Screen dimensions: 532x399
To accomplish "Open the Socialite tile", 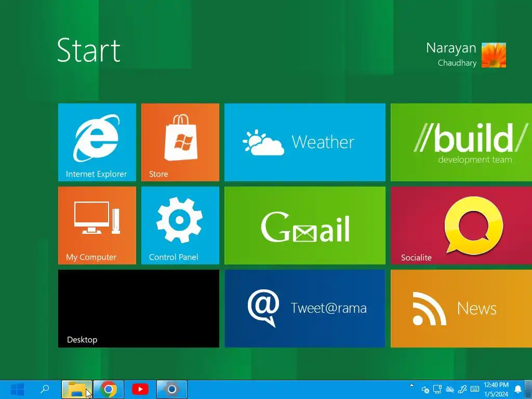I will tap(461, 225).
